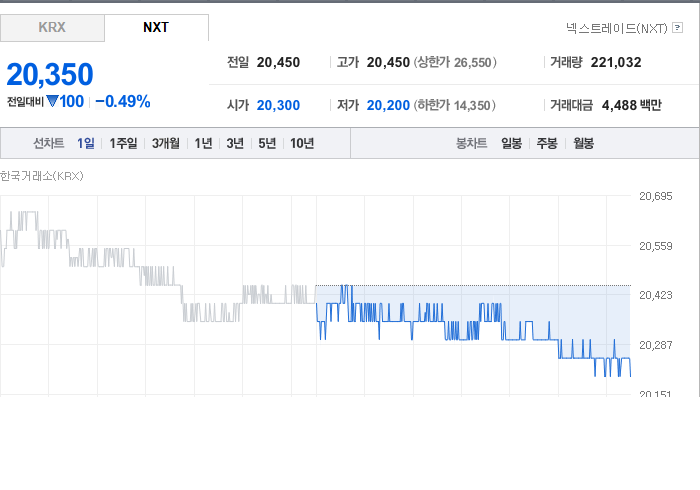Click the current price 20,350

[x=50, y=74]
